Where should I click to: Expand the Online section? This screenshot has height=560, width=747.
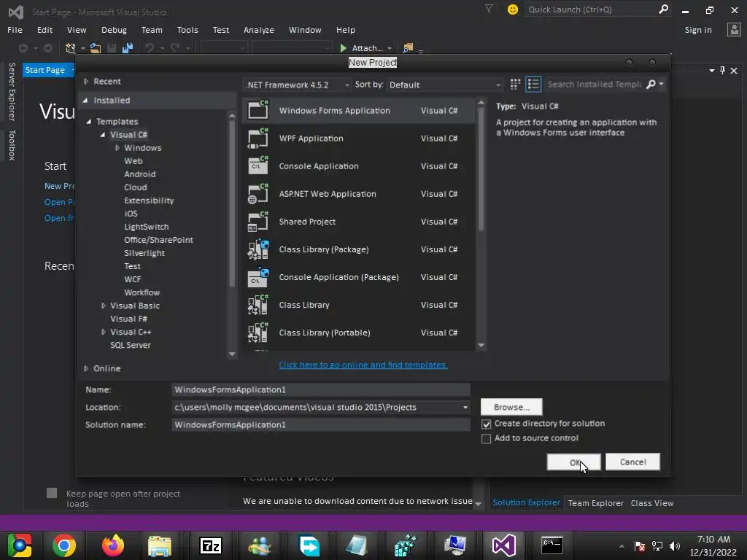click(86, 368)
